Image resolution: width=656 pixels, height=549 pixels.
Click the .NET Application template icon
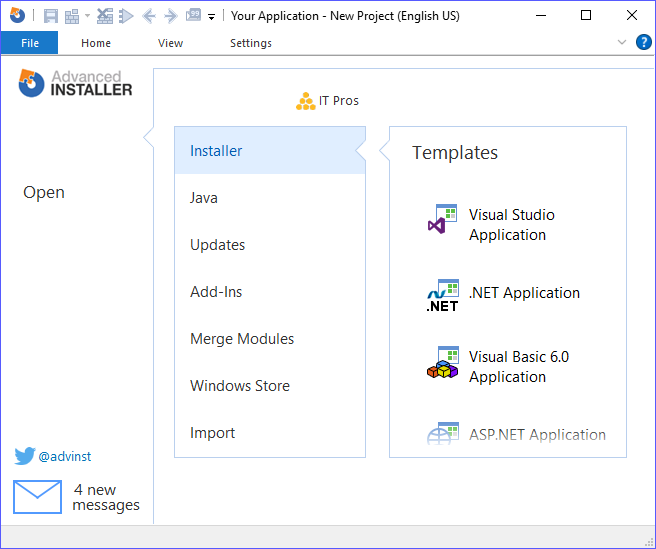click(x=442, y=296)
